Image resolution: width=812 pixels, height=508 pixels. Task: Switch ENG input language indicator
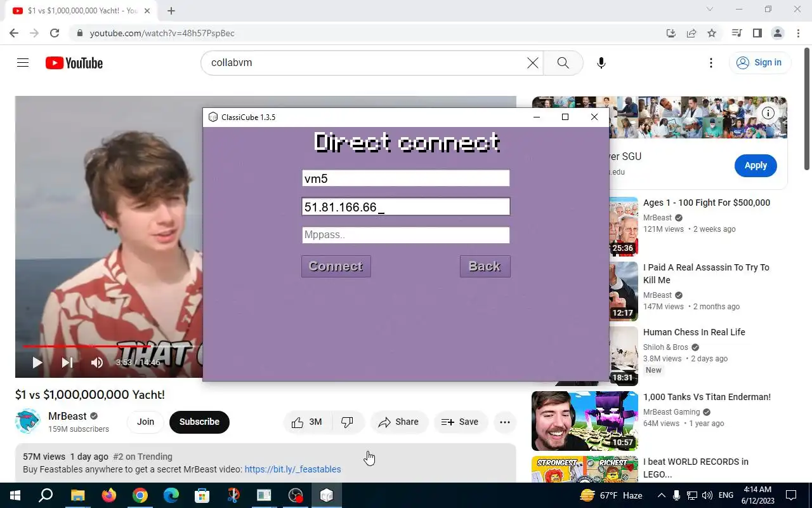click(x=726, y=495)
